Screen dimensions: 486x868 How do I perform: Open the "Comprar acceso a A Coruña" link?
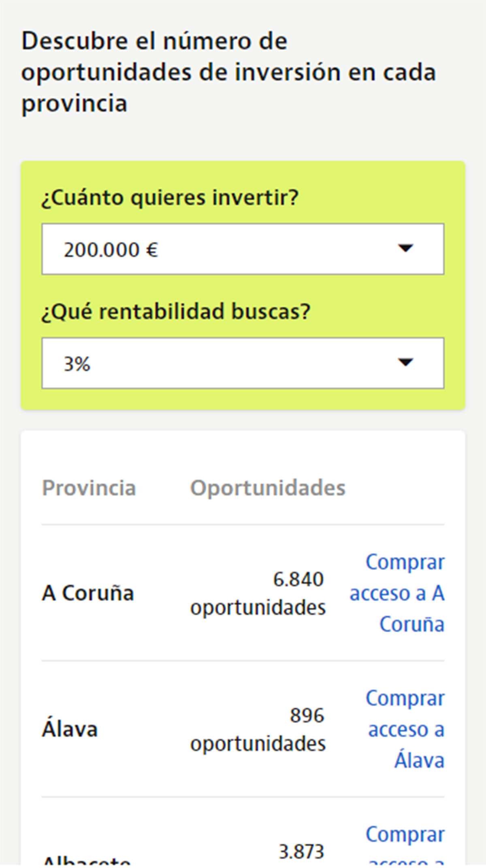tap(397, 593)
